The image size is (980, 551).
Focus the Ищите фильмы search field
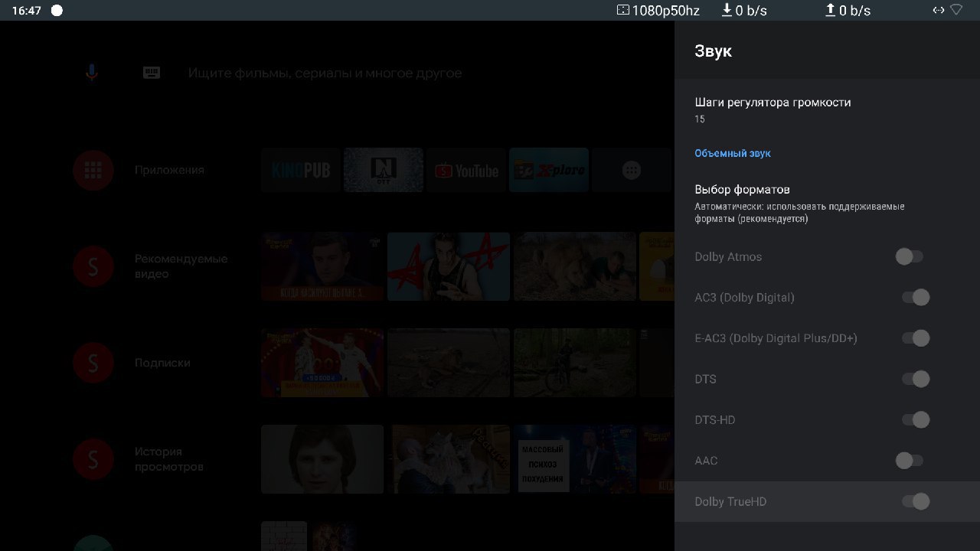[x=325, y=73]
